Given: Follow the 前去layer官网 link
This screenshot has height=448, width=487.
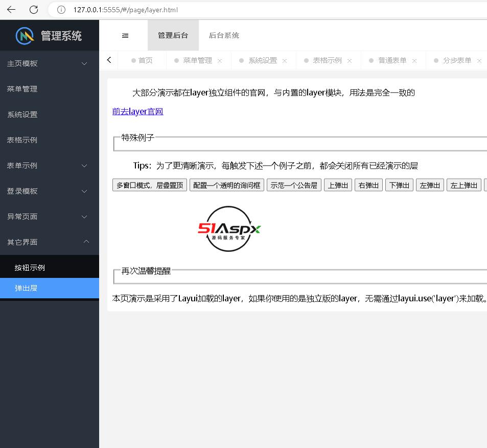Looking at the screenshot, I should click(x=137, y=111).
